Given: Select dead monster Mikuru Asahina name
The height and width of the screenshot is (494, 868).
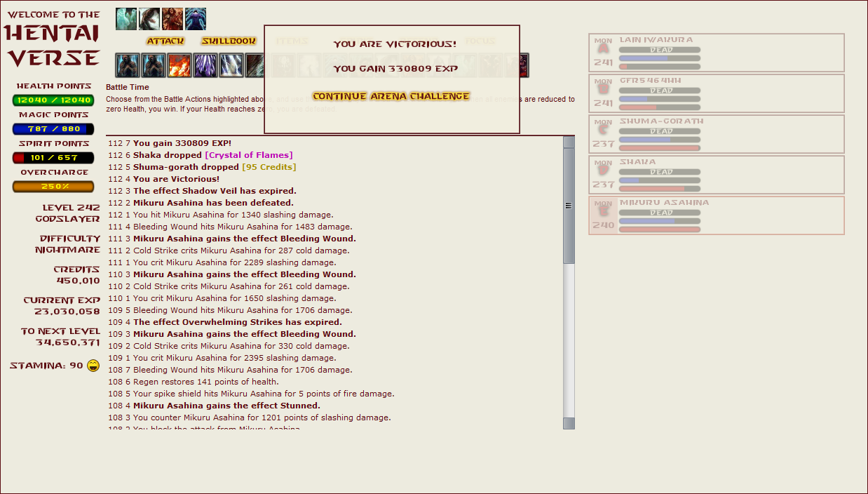Looking at the screenshot, I should tap(664, 203).
